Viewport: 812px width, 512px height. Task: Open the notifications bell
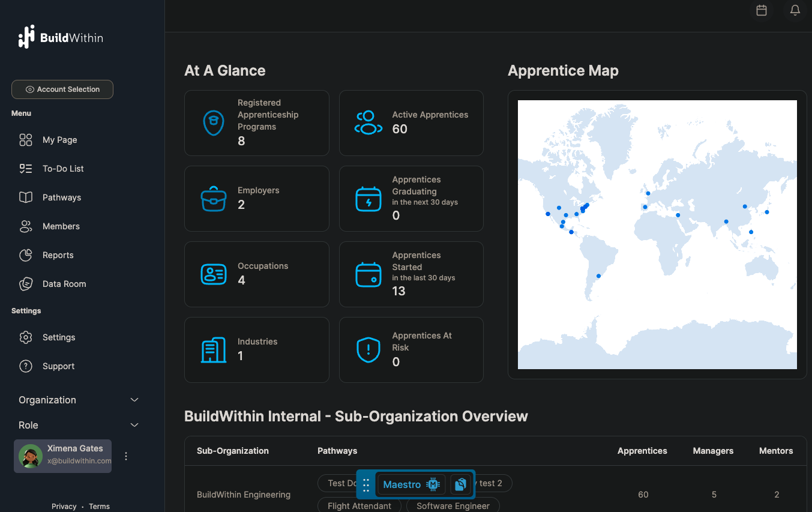point(795,10)
